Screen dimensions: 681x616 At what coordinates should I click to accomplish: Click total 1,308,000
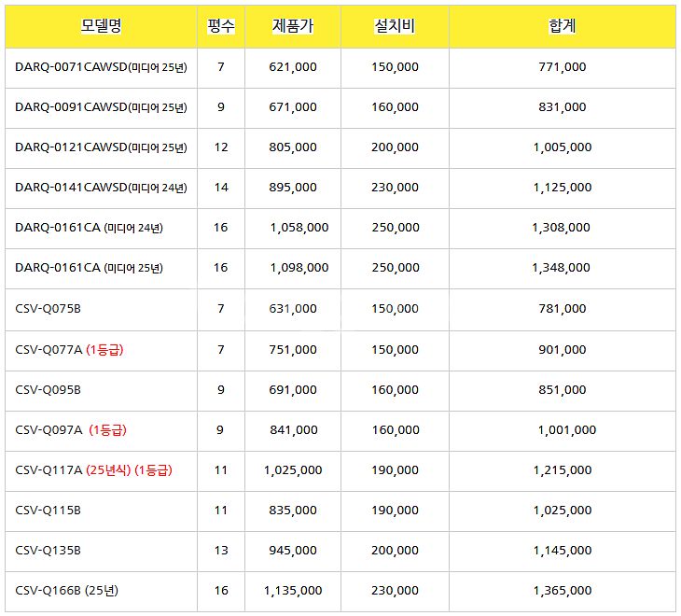[x=561, y=228]
